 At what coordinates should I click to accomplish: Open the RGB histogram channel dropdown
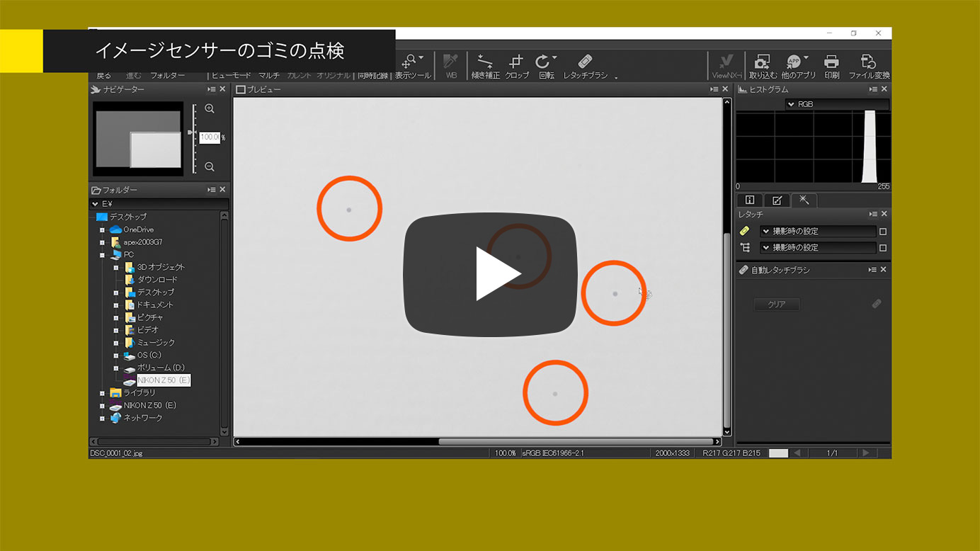[836, 104]
